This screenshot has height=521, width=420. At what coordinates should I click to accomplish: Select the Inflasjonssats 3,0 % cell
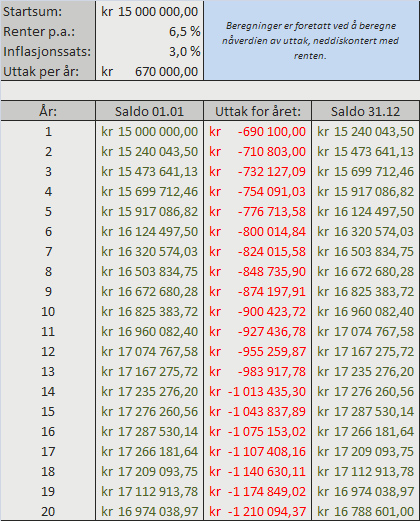149,51
